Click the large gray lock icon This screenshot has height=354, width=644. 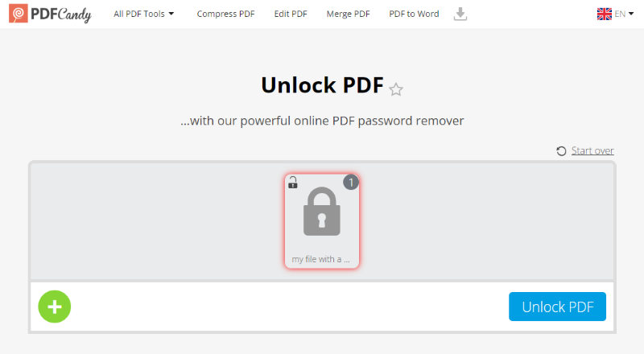click(x=321, y=212)
